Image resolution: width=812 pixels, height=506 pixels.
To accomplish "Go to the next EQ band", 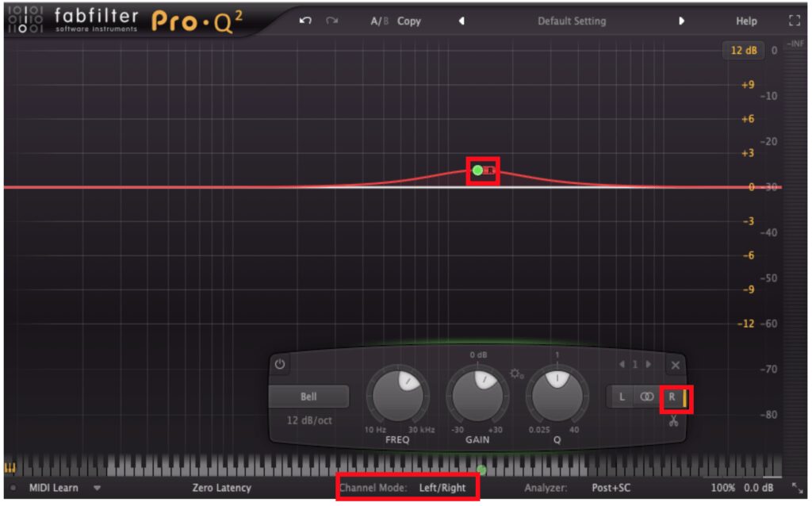I will coord(649,365).
